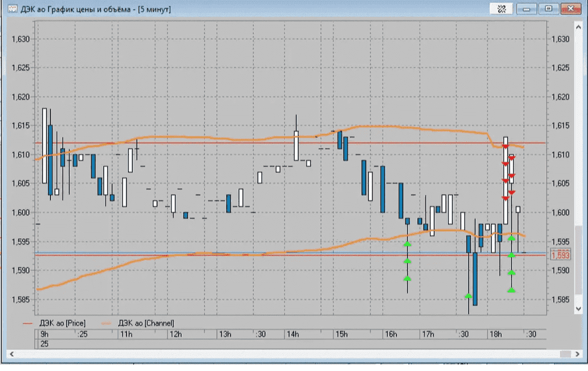Click 1,610 on the right price axis
The image size is (588, 371).
point(560,155)
